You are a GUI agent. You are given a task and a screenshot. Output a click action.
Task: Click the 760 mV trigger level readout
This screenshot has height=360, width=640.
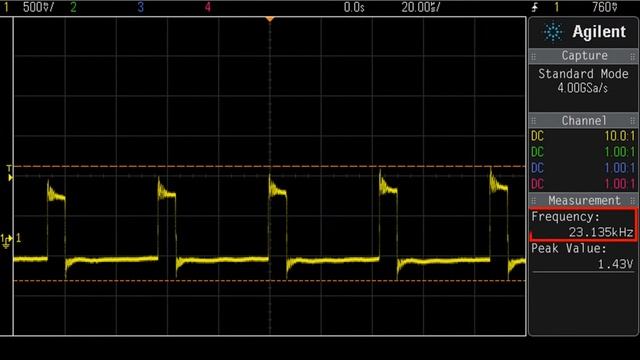coord(604,7)
